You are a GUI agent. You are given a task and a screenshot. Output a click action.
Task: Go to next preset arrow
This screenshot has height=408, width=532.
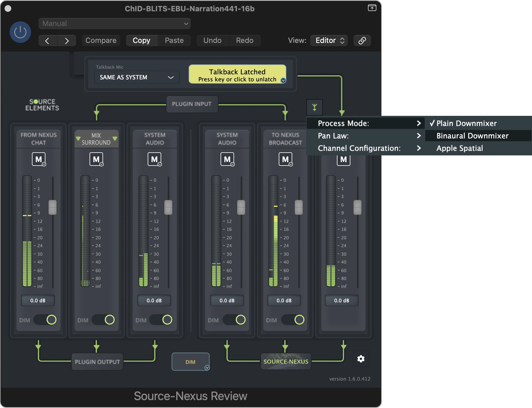click(x=67, y=41)
